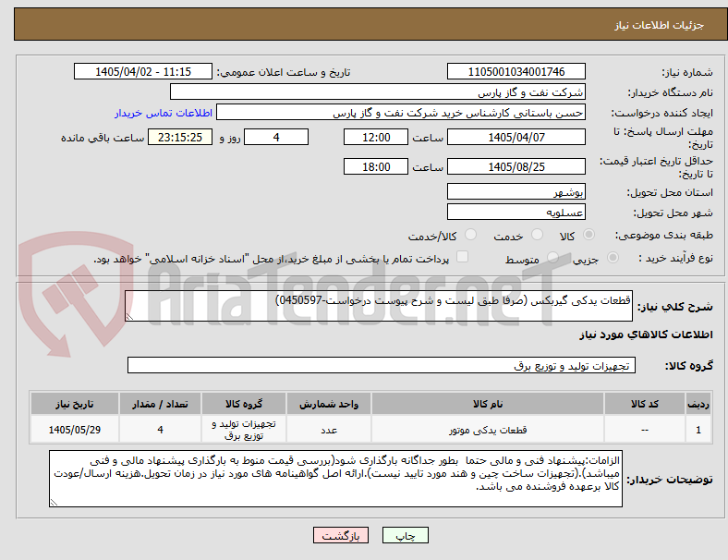Click the resize handle of general description box

[x=129, y=317]
